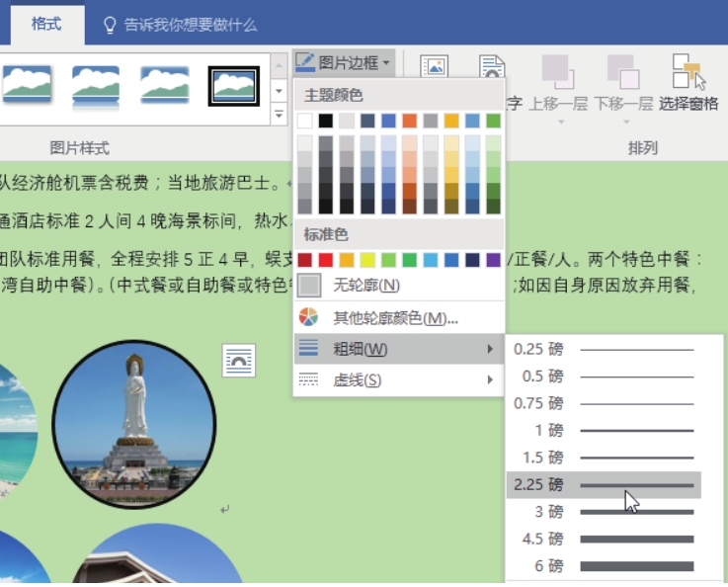
Task: Expand the 粗细(W) submenu arrow
Action: (x=490, y=349)
